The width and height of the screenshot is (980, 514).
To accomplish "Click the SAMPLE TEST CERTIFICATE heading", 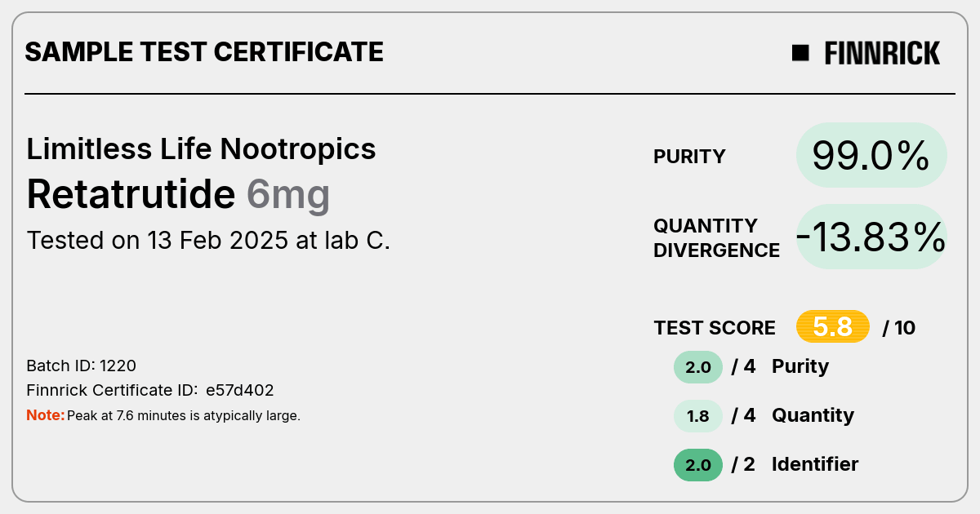I will tap(204, 52).
